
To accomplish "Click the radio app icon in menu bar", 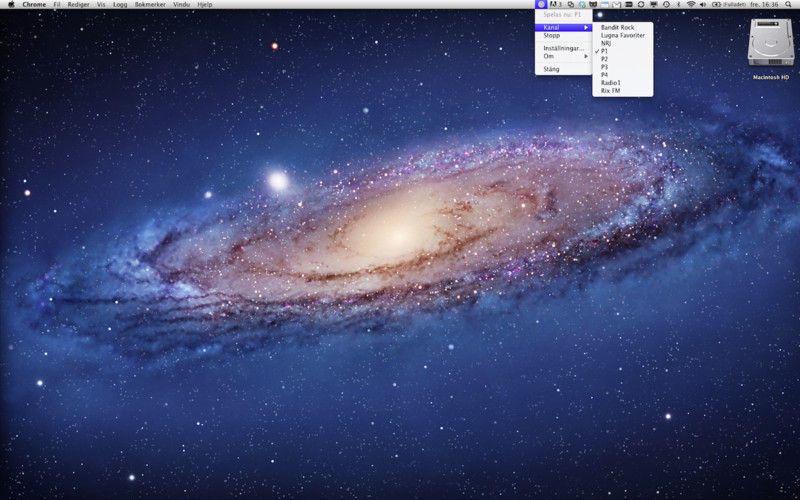I will pyautogui.click(x=541, y=4).
